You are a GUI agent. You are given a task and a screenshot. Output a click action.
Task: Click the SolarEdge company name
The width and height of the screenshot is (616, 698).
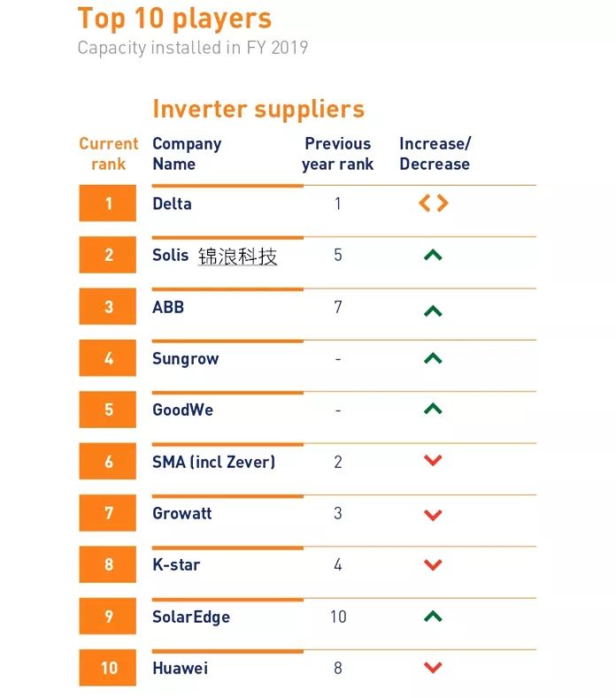[x=191, y=617]
